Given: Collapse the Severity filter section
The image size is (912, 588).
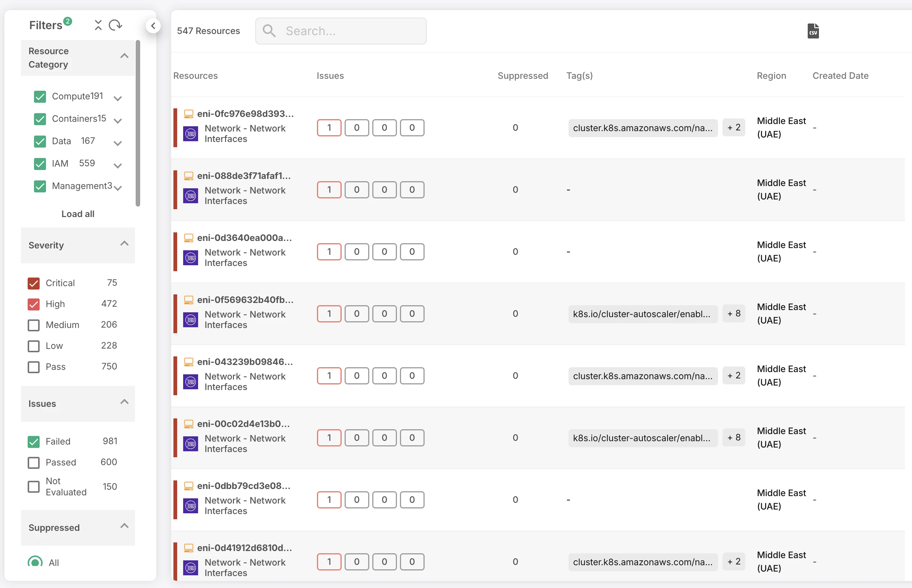Looking at the screenshot, I should click(x=124, y=244).
